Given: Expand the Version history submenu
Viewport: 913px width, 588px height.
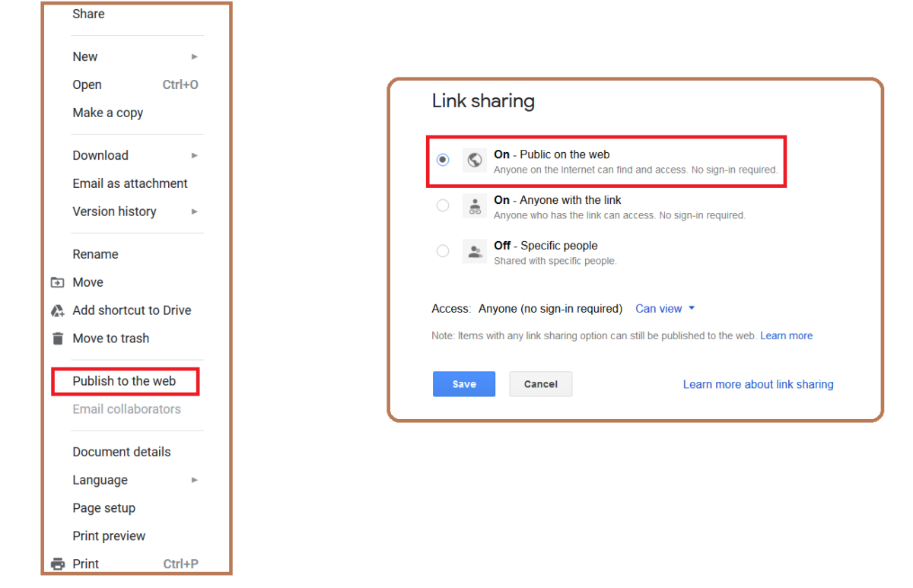Looking at the screenshot, I should tap(193, 211).
